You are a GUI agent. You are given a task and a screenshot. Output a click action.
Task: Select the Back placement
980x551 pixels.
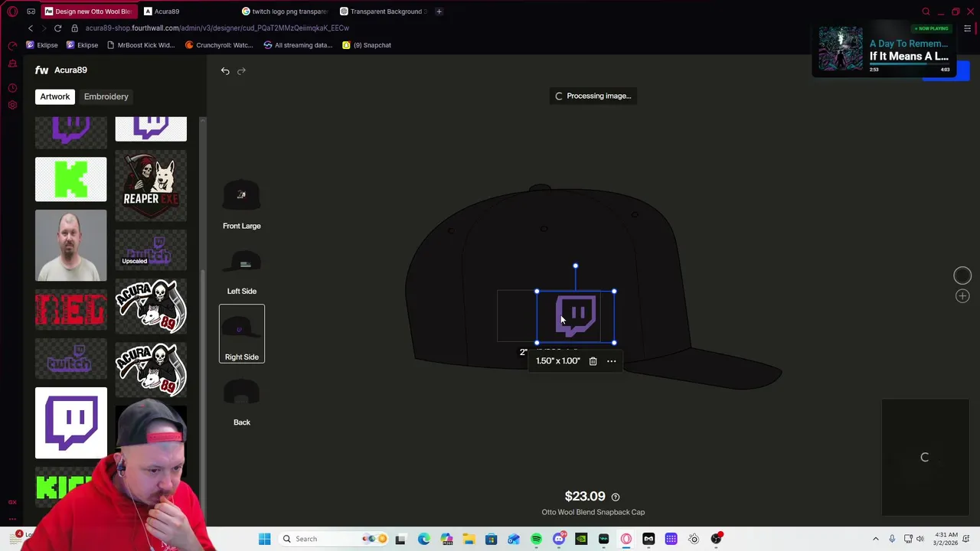[241, 401]
